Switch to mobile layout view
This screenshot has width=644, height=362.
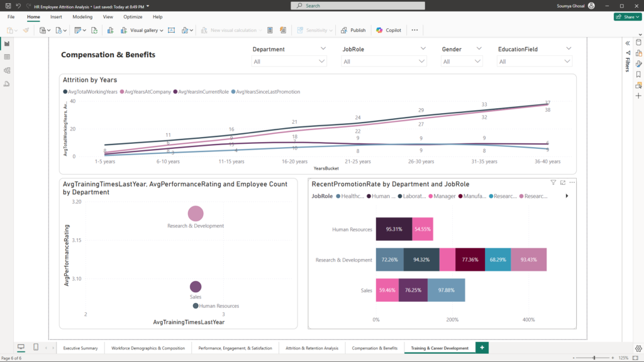(36, 348)
